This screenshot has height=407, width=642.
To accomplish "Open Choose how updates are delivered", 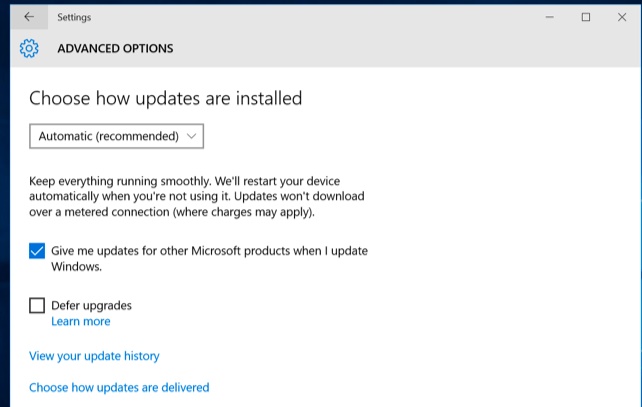I will coord(119,387).
